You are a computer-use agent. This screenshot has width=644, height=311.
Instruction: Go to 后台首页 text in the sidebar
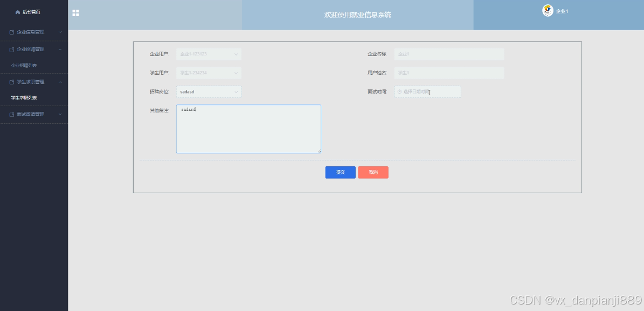32,12
